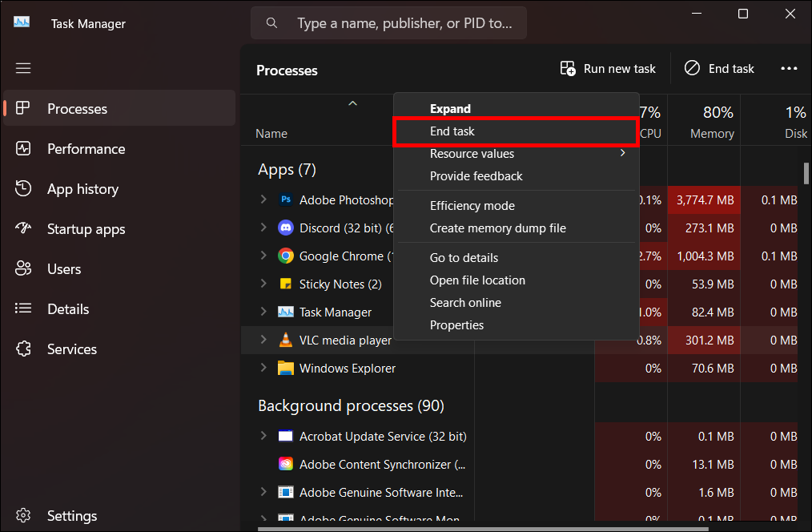Image resolution: width=812 pixels, height=532 pixels.
Task: Click Open file location menu entry
Action: pyautogui.click(x=477, y=280)
